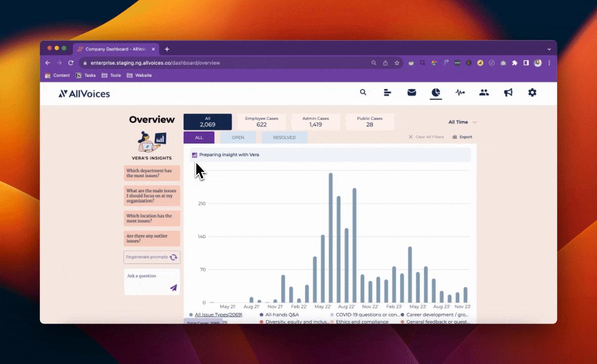Open the browser profile avatar
The height and width of the screenshot is (364, 597).
click(x=538, y=63)
